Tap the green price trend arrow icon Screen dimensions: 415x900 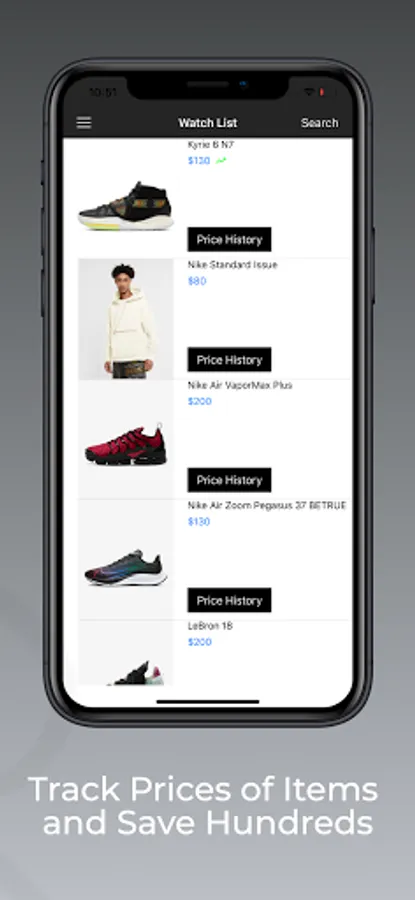point(221,161)
